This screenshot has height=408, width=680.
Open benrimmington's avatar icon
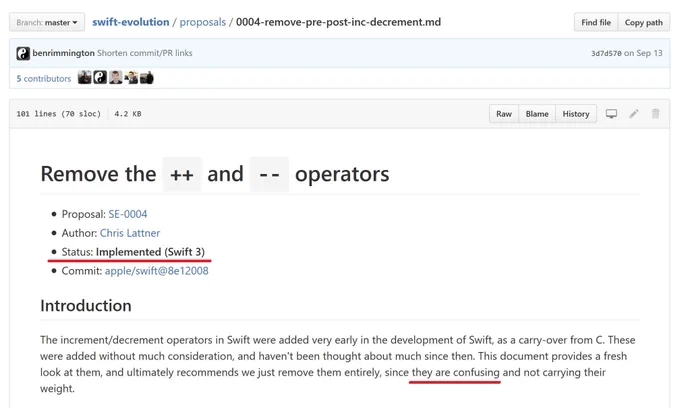(x=23, y=53)
